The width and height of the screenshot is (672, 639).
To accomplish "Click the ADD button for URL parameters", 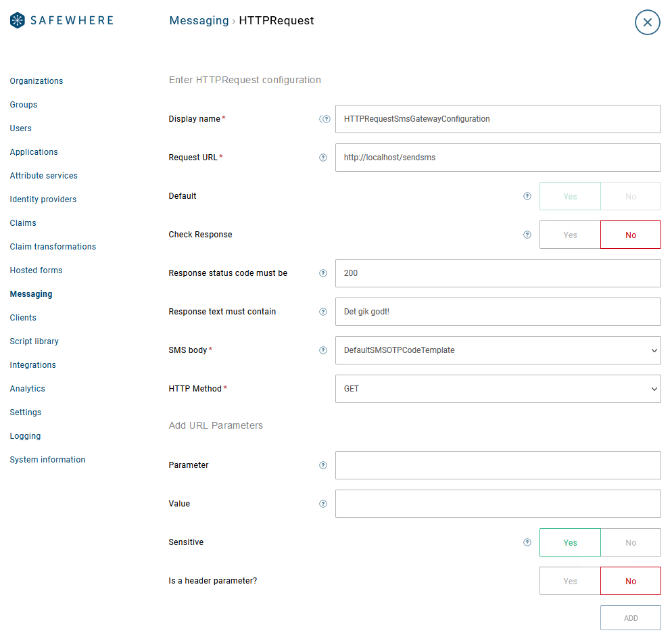I will click(x=630, y=617).
